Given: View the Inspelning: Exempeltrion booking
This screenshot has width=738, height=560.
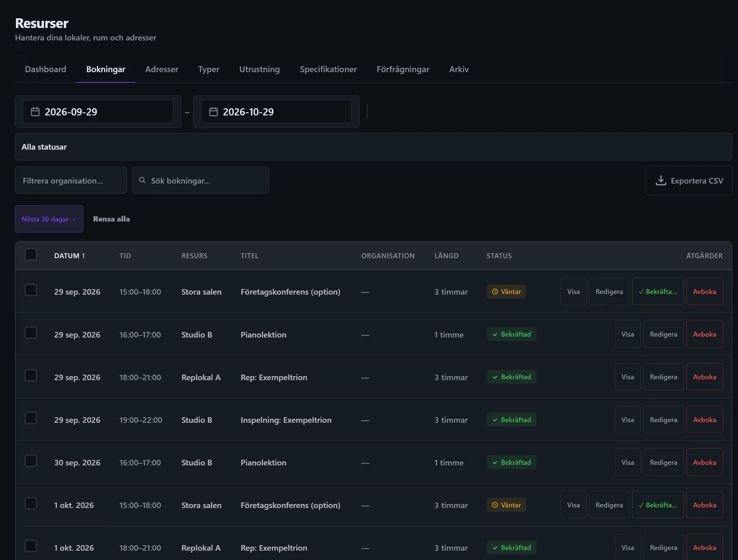Looking at the screenshot, I should 628,420.
